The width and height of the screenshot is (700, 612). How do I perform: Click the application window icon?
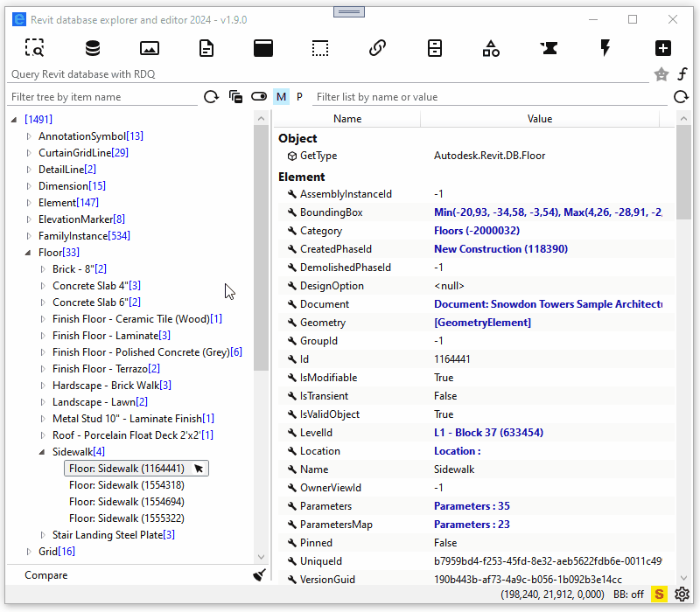pos(263,48)
